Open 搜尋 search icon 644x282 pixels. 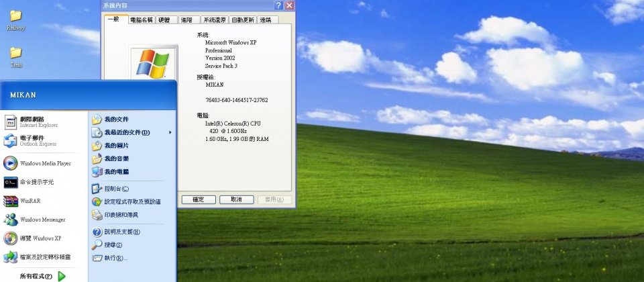97,245
